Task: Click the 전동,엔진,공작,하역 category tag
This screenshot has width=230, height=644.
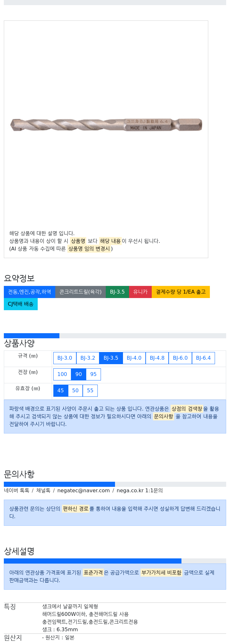Action: click(30, 292)
